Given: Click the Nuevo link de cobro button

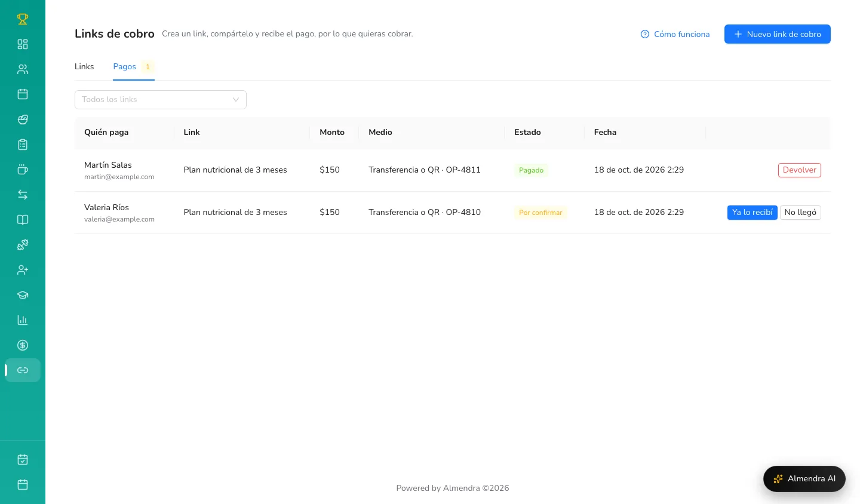Looking at the screenshot, I should click(778, 34).
